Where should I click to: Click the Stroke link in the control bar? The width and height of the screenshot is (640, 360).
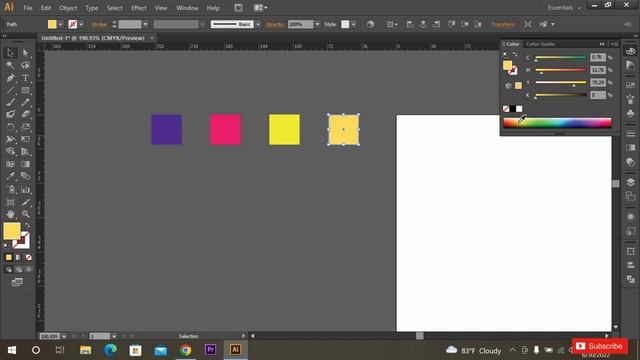point(99,24)
